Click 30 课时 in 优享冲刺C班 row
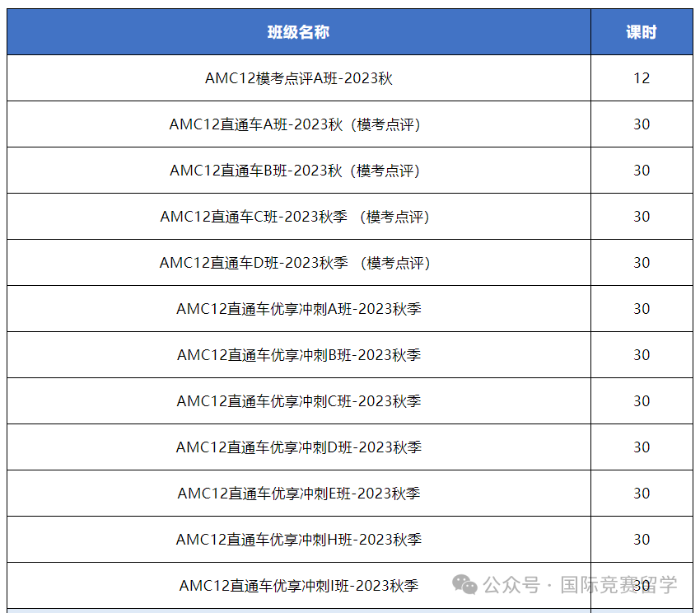700x613 pixels. point(642,401)
